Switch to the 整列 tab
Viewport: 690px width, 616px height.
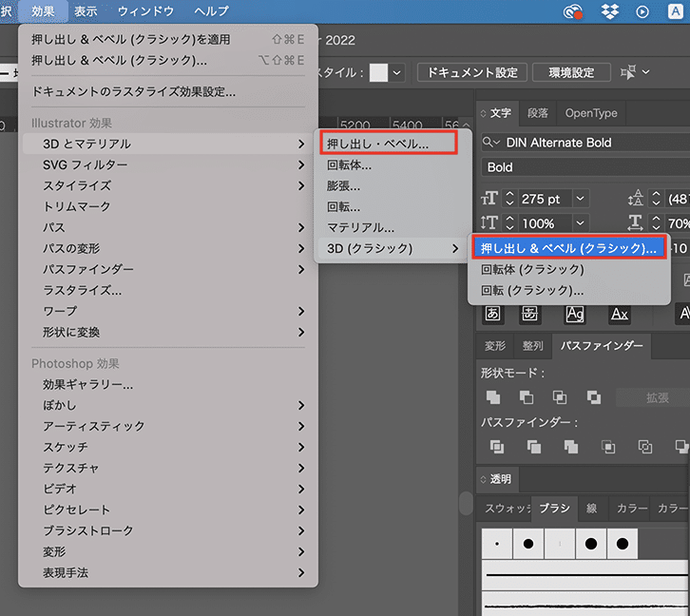pyautogui.click(x=533, y=346)
